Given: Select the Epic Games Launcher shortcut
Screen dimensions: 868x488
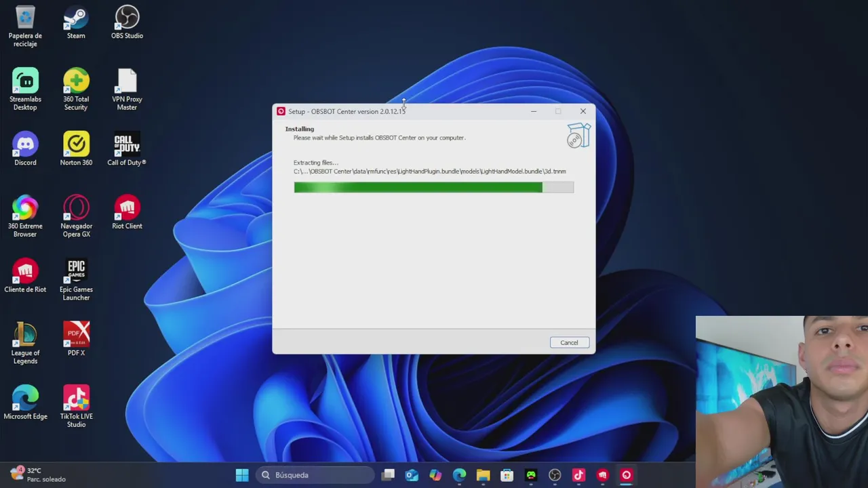Looking at the screenshot, I should pos(76,280).
